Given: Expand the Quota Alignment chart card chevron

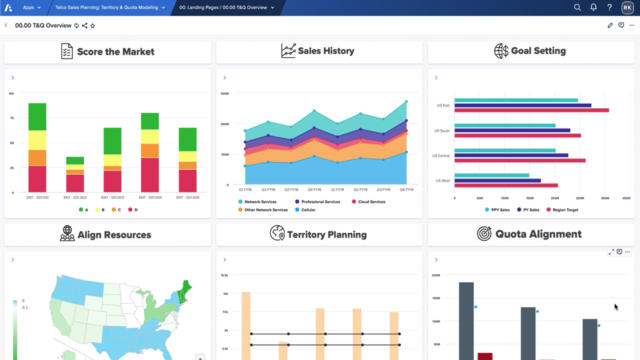Looking at the screenshot, I should click(x=436, y=260).
